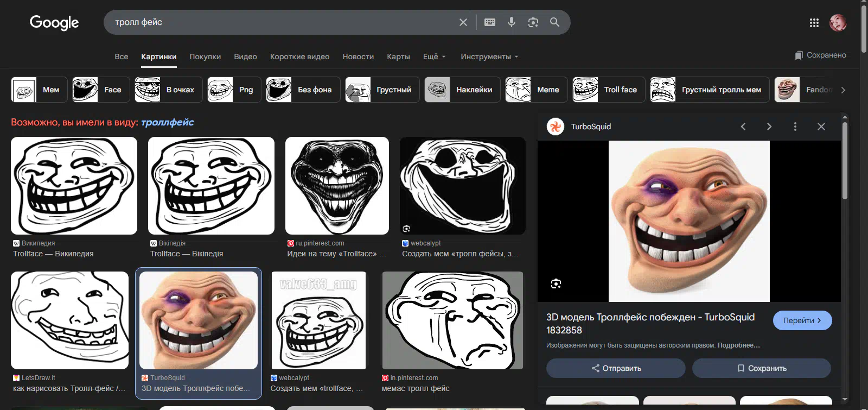Click Идеи на тему «Trollface» title
Screen dimensions: 868x410
pos(337,254)
